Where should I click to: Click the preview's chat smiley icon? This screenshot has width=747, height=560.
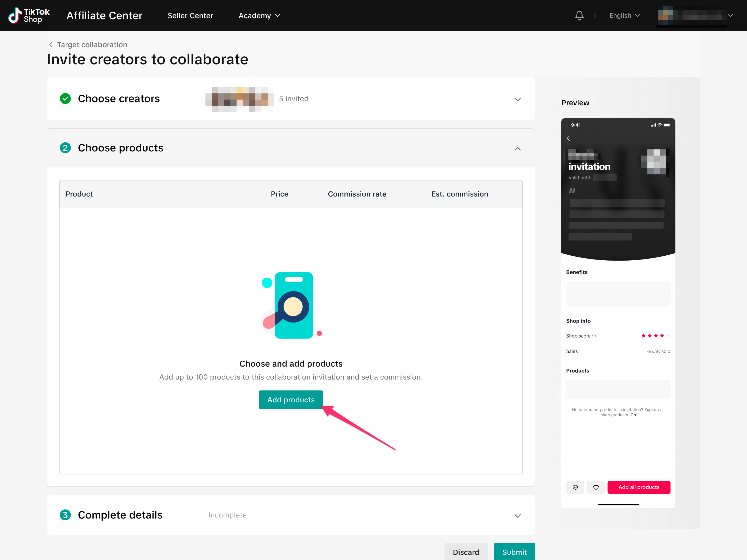click(575, 487)
